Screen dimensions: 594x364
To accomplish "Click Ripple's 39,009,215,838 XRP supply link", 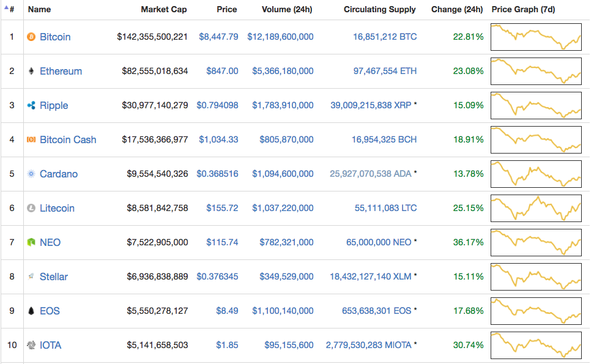I will 371,106.
